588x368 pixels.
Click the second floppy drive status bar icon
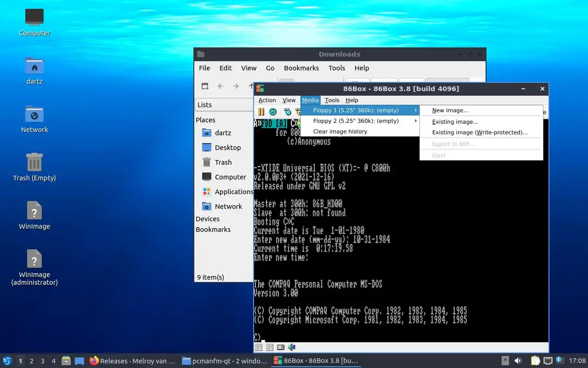tap(270, 347)
